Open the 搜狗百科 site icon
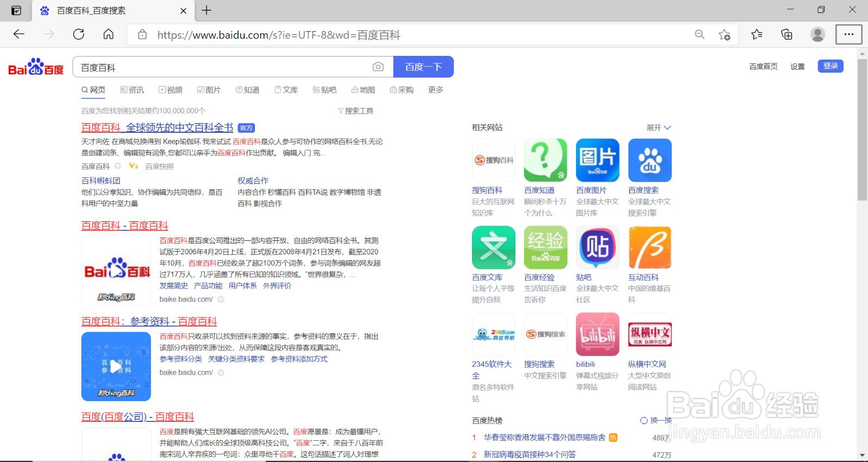The height and width of the screenshot is (462, 868). pyautogui.click(x=494, y=160)
